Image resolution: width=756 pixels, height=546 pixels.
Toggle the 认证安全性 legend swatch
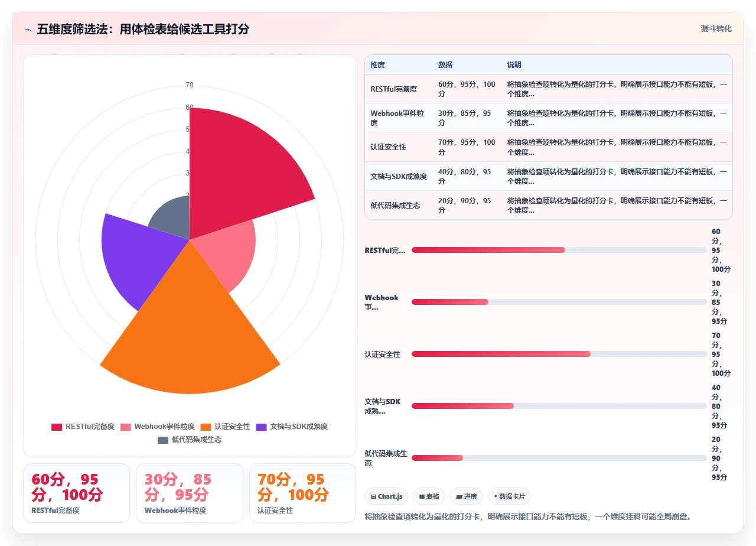pos(206,427)
